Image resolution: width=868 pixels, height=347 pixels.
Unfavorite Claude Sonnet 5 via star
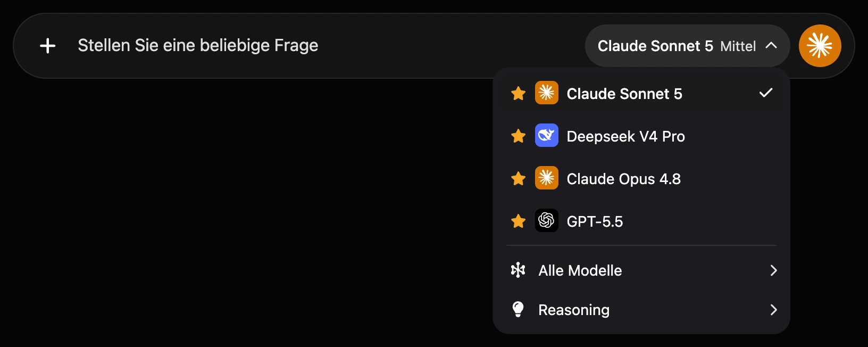click(518, 94)
